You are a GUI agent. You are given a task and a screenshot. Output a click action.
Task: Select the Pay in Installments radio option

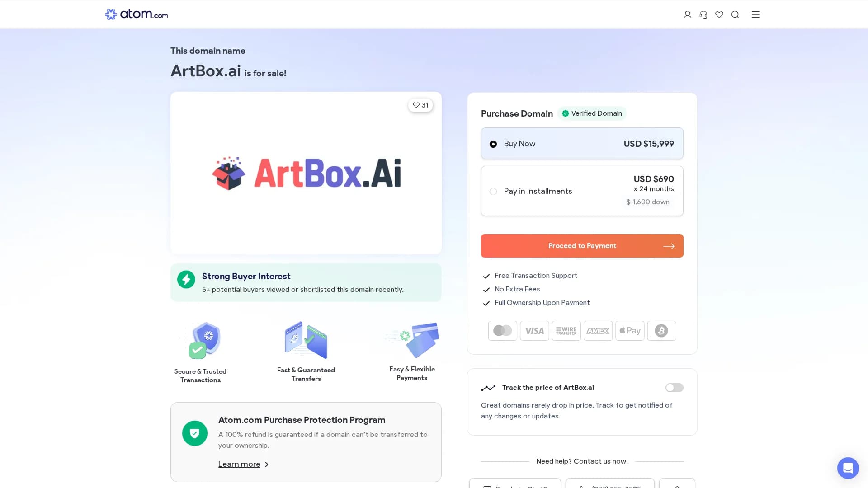point(493,192)
